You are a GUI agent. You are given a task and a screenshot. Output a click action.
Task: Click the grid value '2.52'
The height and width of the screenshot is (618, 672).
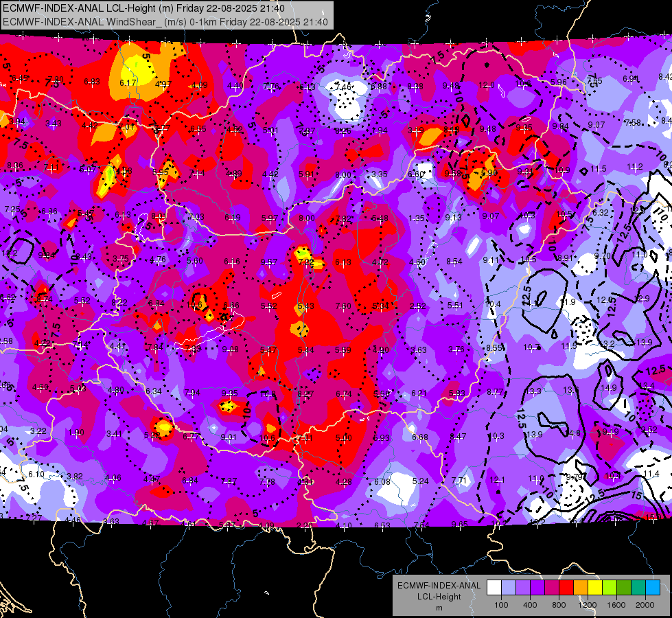(417, 306)
